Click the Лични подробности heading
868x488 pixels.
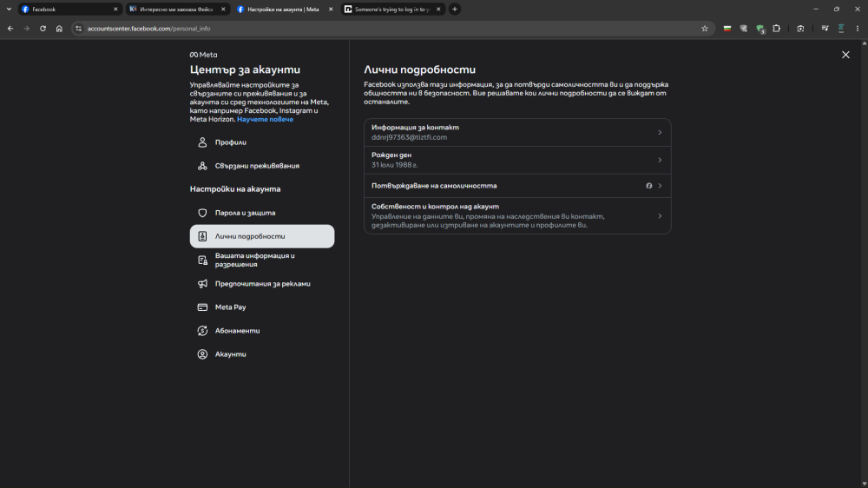(419, 69)
